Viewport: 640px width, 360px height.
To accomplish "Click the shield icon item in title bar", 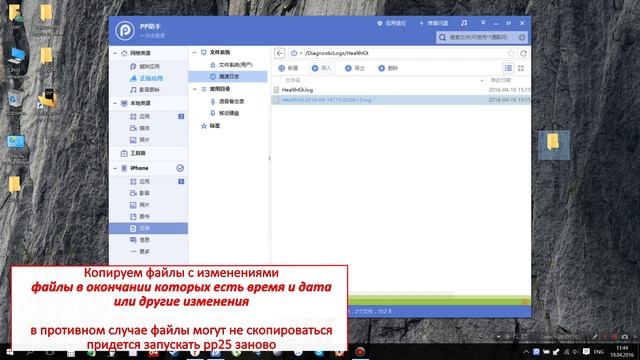I will (391, 23).
